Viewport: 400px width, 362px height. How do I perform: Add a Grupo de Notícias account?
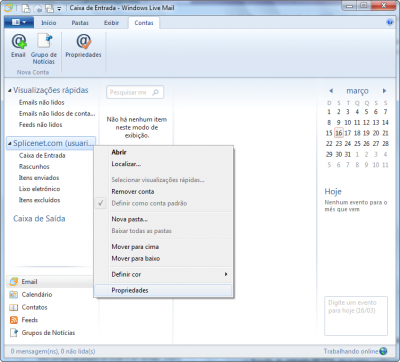click(44, 49)
